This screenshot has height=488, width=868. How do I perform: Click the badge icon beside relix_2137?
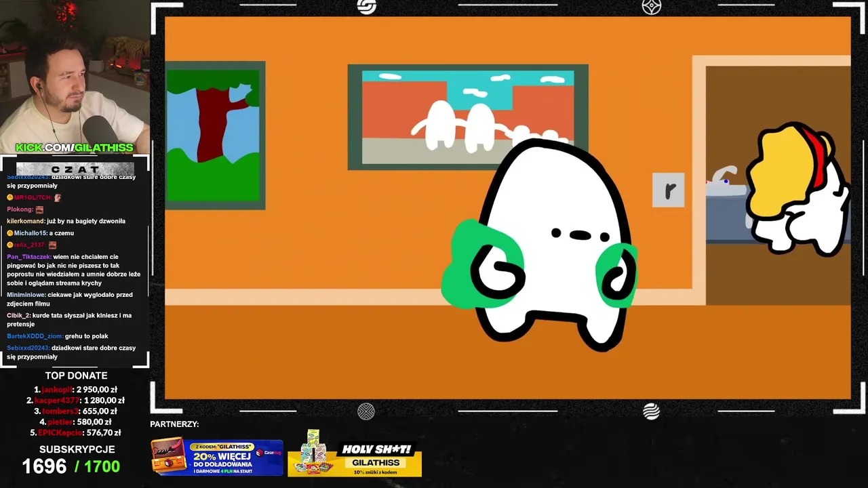click(10, 245)
